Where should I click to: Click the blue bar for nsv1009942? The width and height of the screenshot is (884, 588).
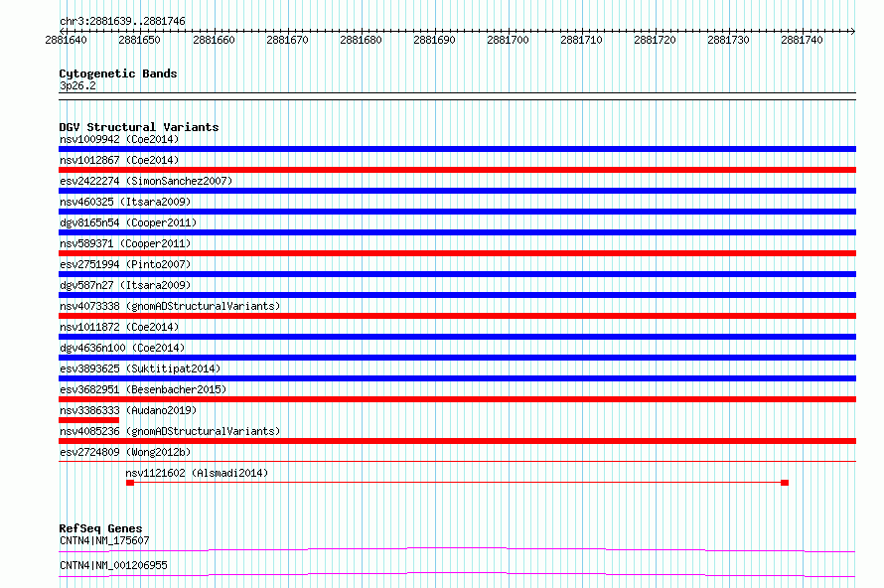tap(457, 149)
